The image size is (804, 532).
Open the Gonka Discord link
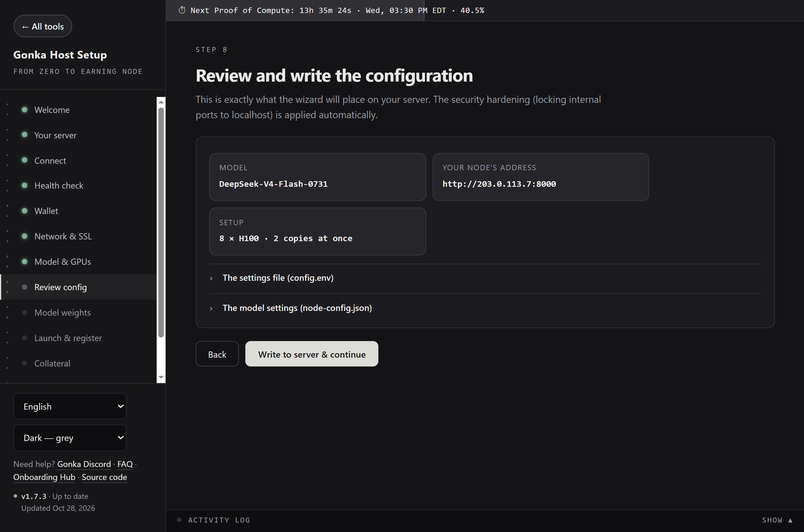84,464
